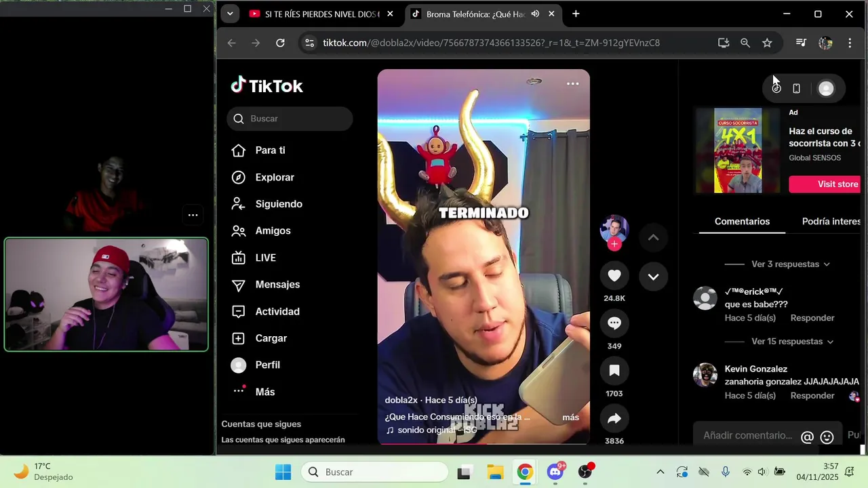
Task: Switch to the Comentarios tab
Action: pyautogui.click(x=742, y=222)
